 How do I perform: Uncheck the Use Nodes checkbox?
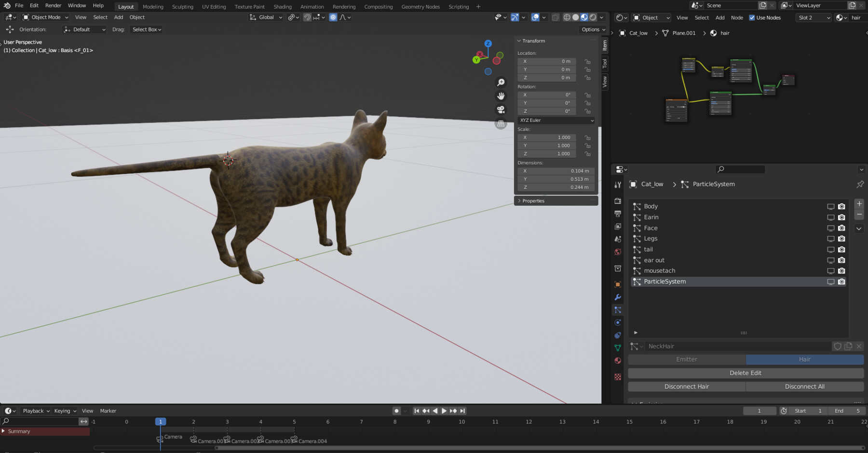point(752,17)
